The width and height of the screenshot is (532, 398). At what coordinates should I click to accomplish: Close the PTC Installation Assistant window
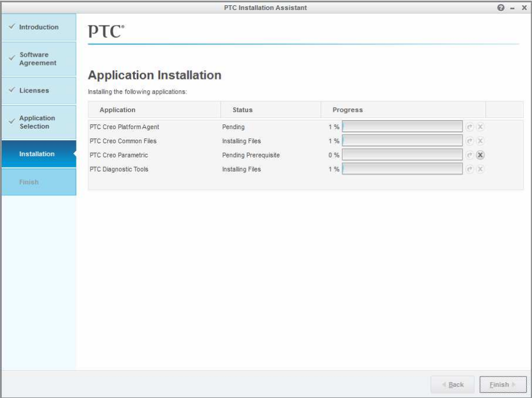pyautogui.click(x=524, y=8)
